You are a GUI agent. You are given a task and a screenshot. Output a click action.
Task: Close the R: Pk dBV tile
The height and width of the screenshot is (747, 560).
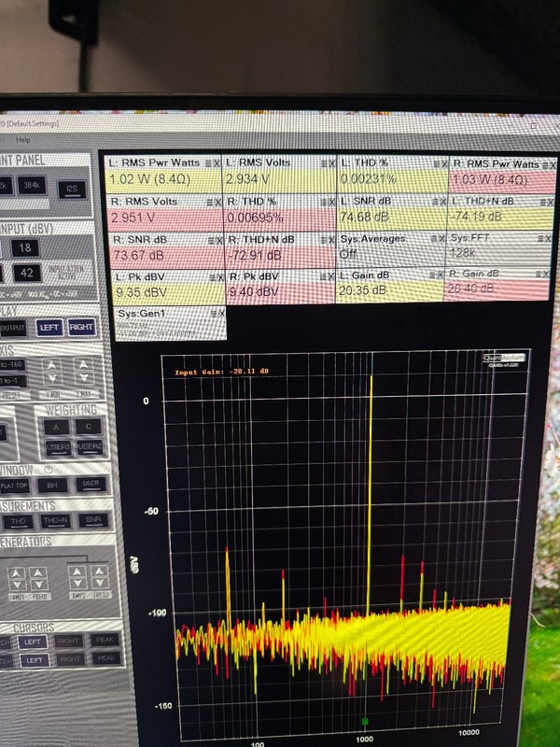coord(331,276)
